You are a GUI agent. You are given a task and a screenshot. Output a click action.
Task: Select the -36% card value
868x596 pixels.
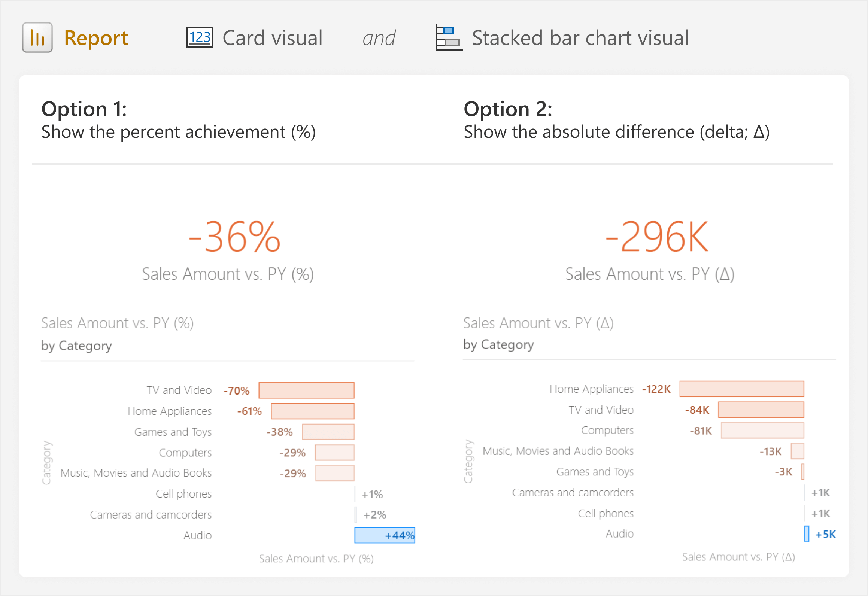point(235,237)
